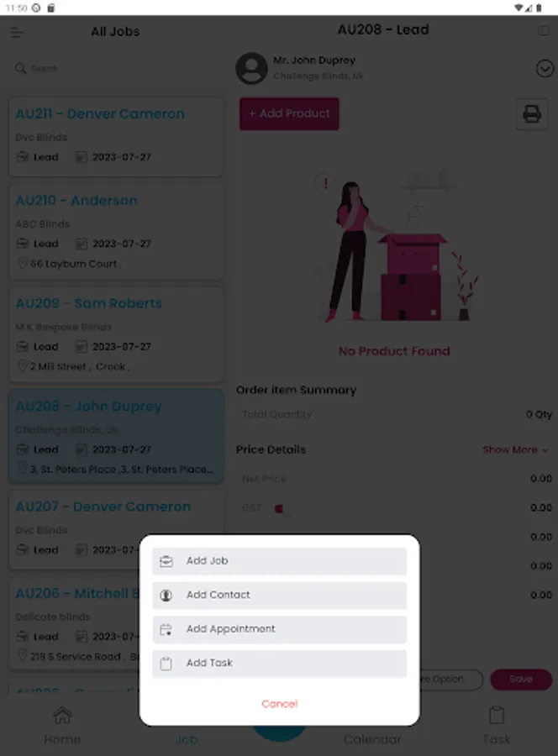Select Add Contact from the popup
558x756 pixels.
point(279,595)
